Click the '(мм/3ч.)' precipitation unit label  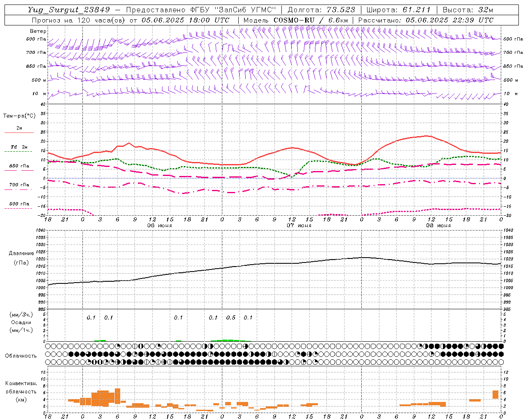coord(21,315)
